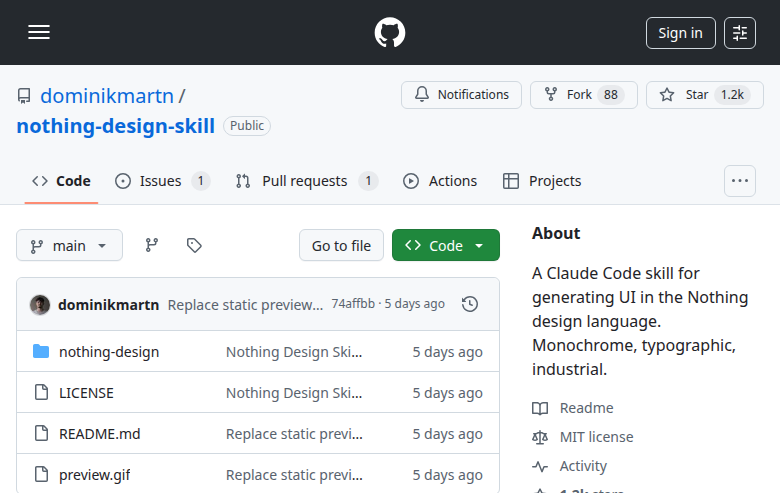This screenshot has height=493, width=780.
Task: Open the appearance settings sliders icon
Action: 740,33
